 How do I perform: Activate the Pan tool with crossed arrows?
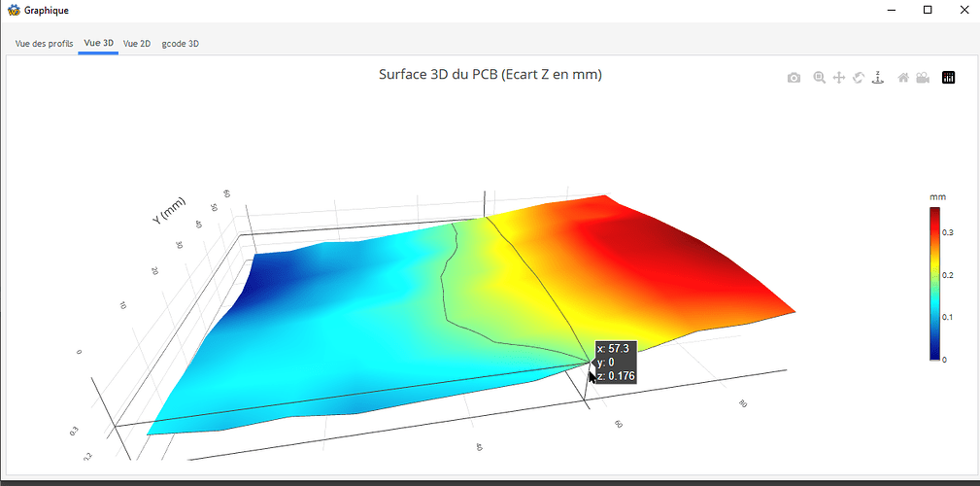[839, 78]
